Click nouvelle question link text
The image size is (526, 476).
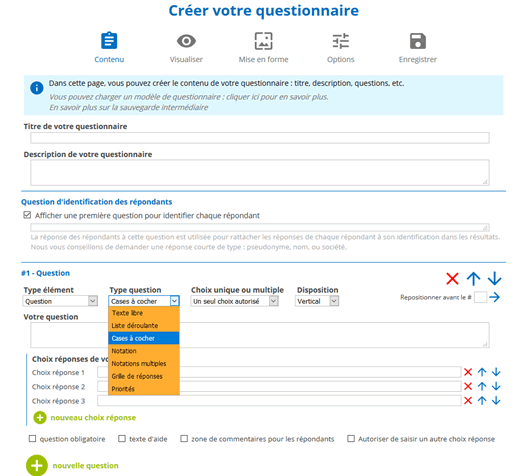click(86, 466)
